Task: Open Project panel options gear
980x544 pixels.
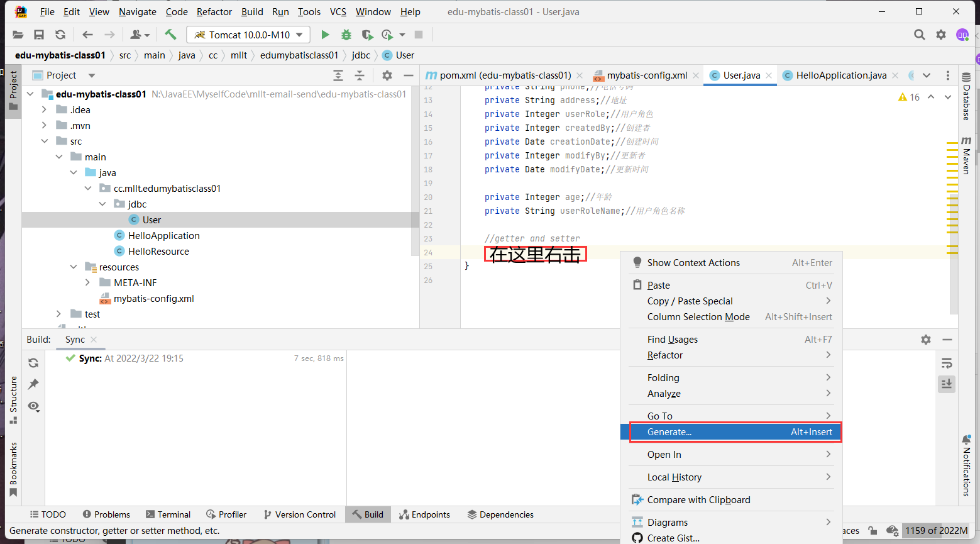Action: click(x=387, y=75)
